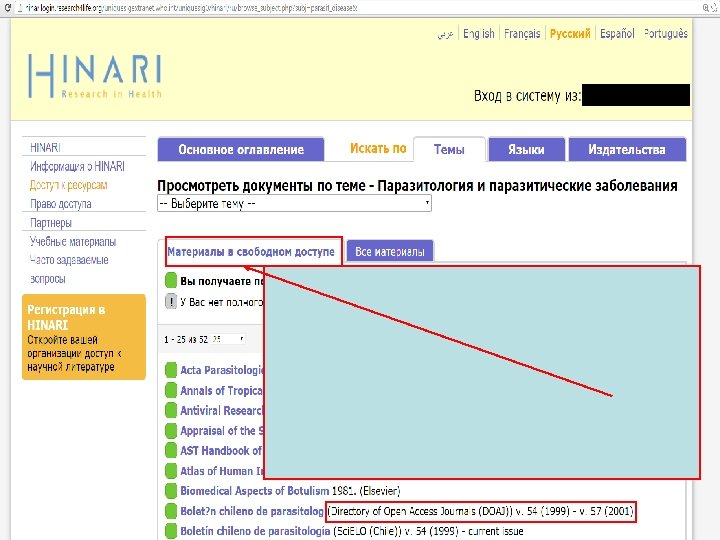Click the green access icon beside Acta Parasitologica
This screenshot has height=540, width=720.
[x=171, y=370]
